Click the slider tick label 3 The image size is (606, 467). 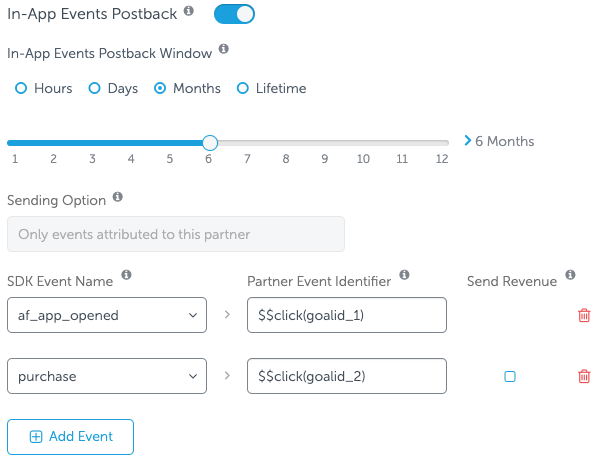point(92,159)
